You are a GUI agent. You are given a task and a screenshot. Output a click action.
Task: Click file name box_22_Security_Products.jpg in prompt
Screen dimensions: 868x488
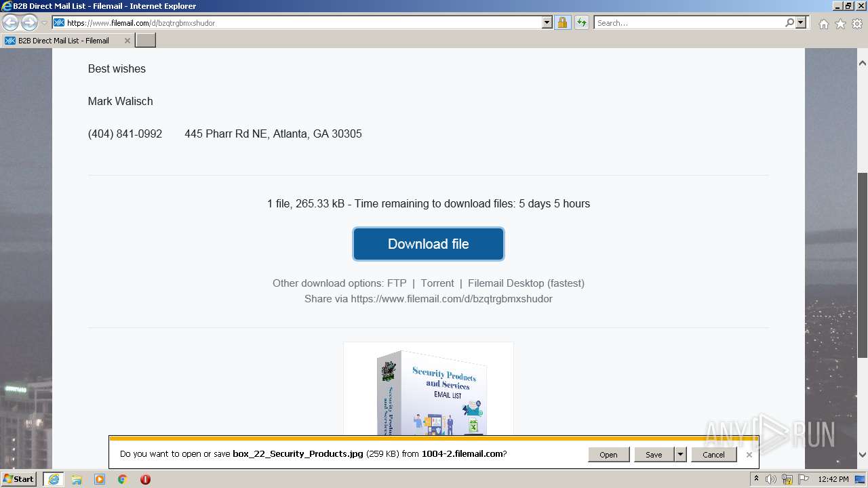pos(298,454)
